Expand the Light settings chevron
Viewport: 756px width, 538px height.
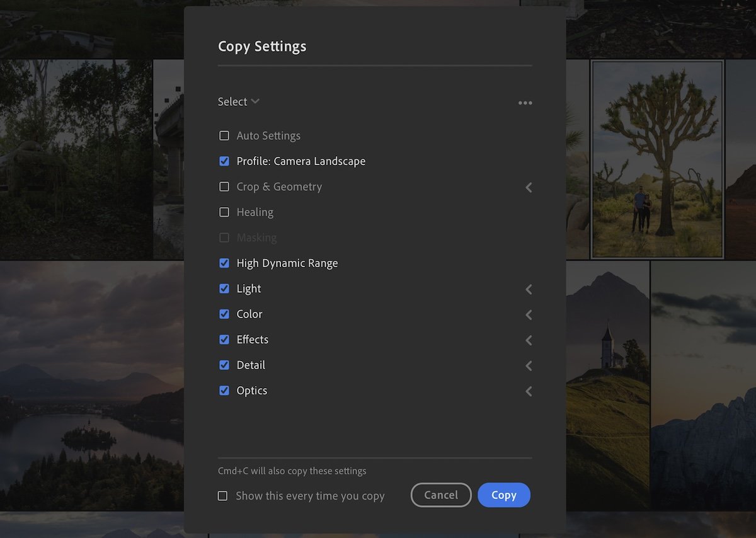[x=528, y=289]
